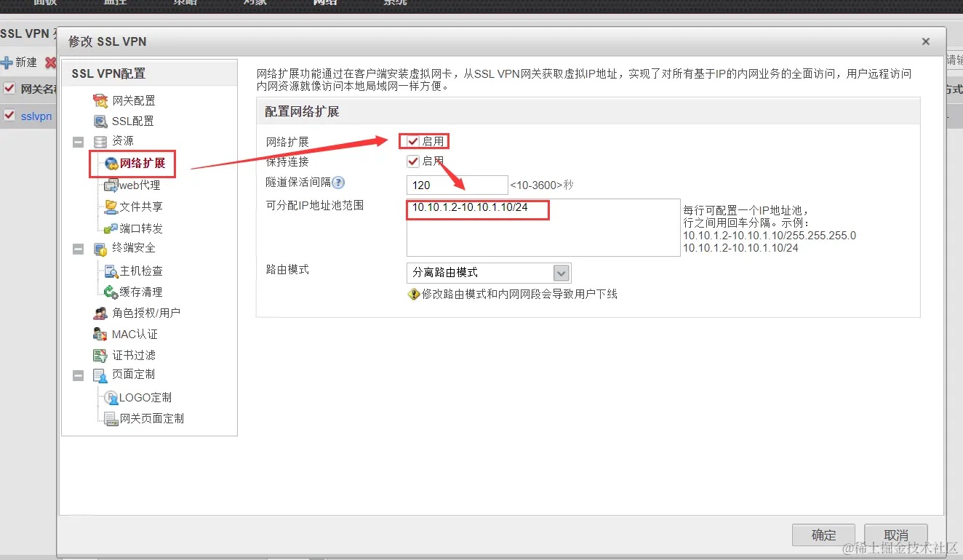Select the 资源 folder node

point(113,140)
